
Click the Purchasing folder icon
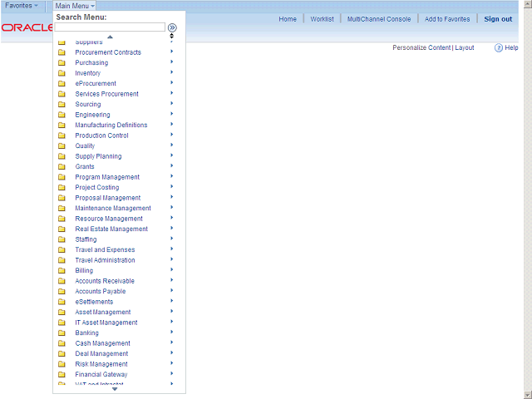[x=62, y=63]
